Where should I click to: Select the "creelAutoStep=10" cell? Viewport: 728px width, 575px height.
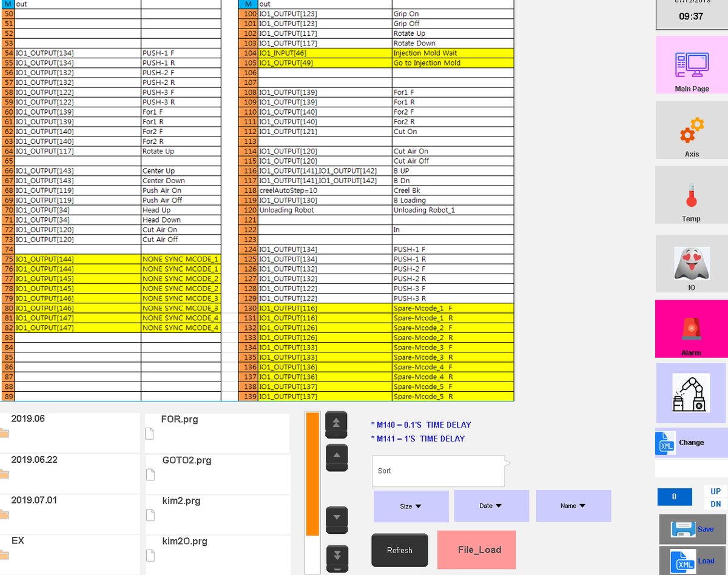325,190
